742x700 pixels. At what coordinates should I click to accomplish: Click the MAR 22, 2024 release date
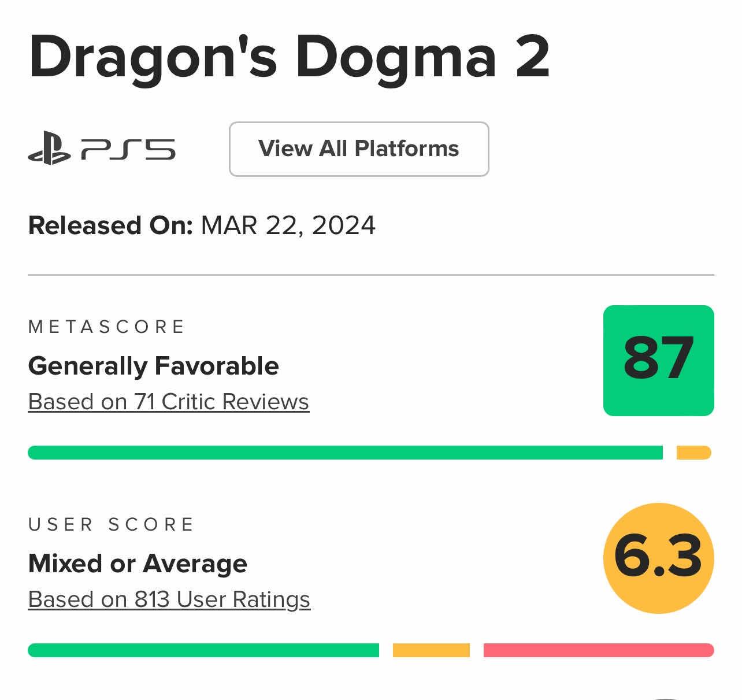(x=288, y=225)
